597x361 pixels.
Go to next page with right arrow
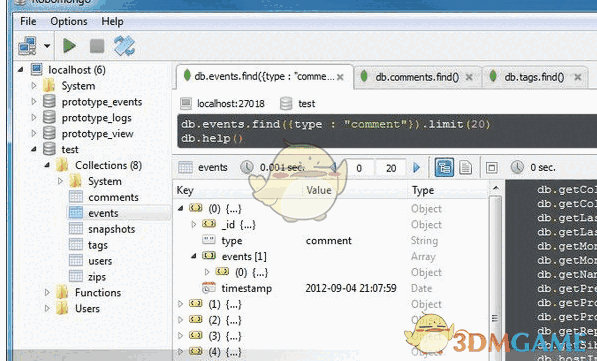(417, 168)
